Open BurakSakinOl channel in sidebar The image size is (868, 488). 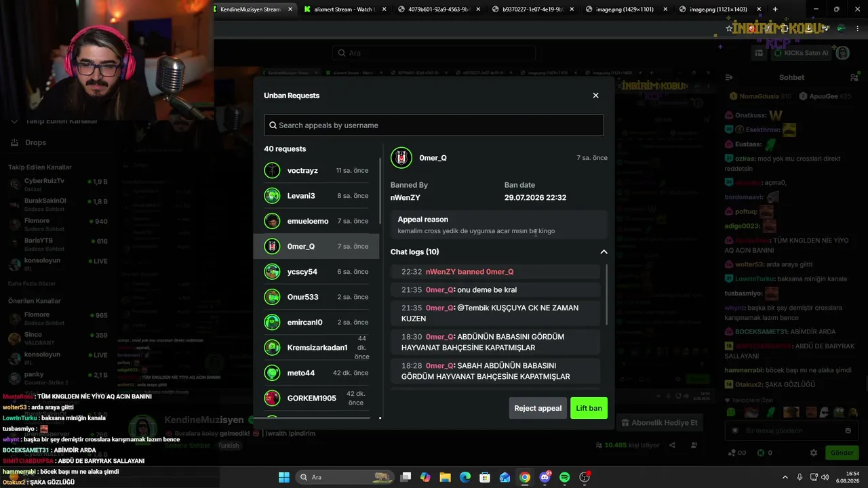click(x=58, y=204)
